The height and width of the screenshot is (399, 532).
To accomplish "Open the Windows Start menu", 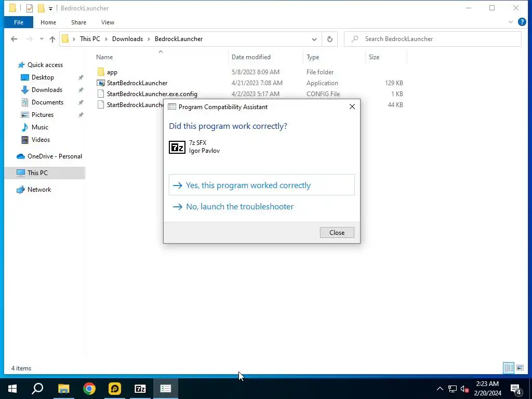I will pyautogui.click(x=12, y=389).
